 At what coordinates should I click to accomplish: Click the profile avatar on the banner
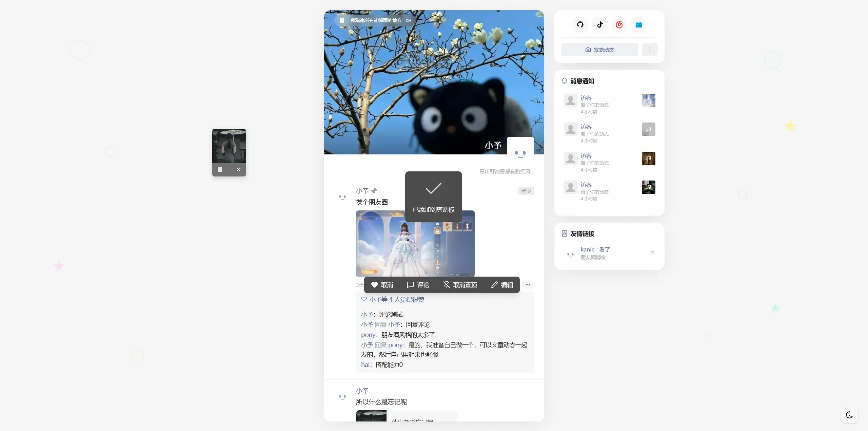coord(520,151)
